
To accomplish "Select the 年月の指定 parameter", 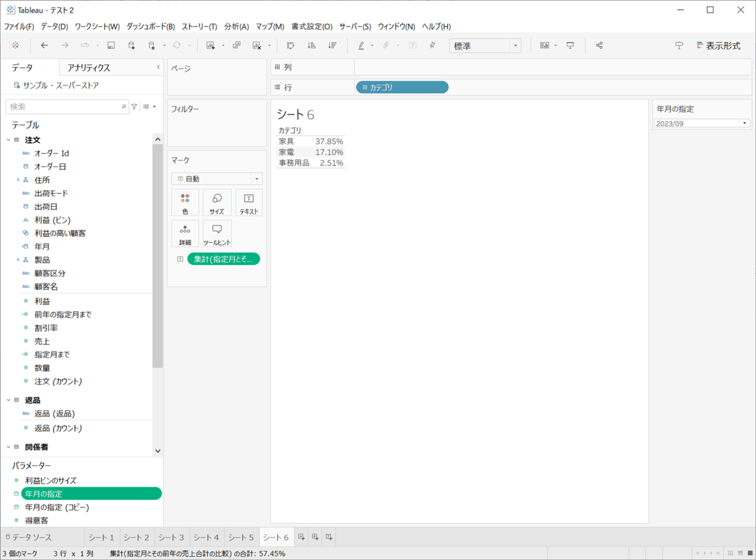I will coord(91,493).
